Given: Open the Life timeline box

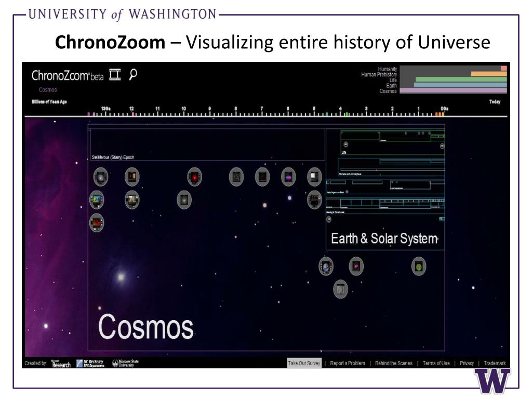Looking at the screenshot, I should click(393, 143).
